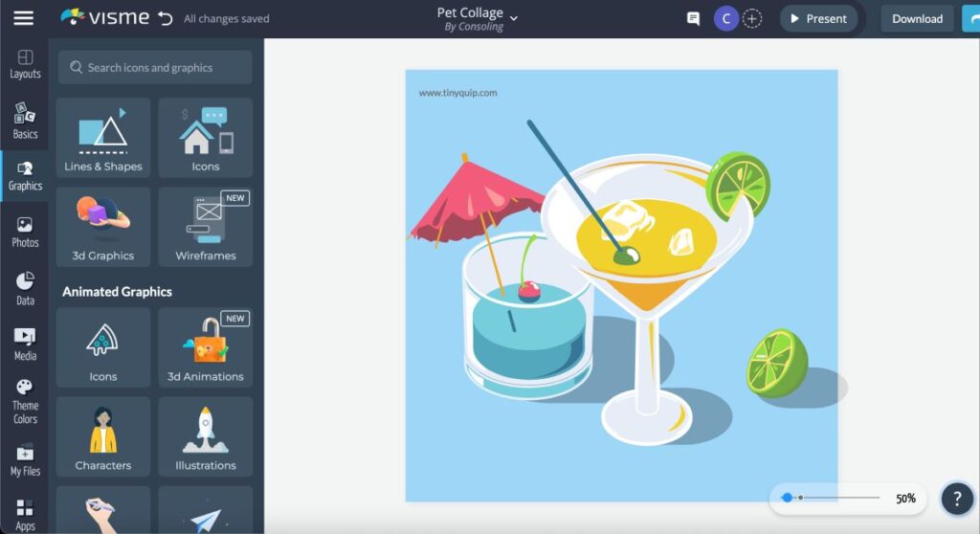Open the Data sidebar tab
Screen dimensions: 980x534
tap(25, 289)
